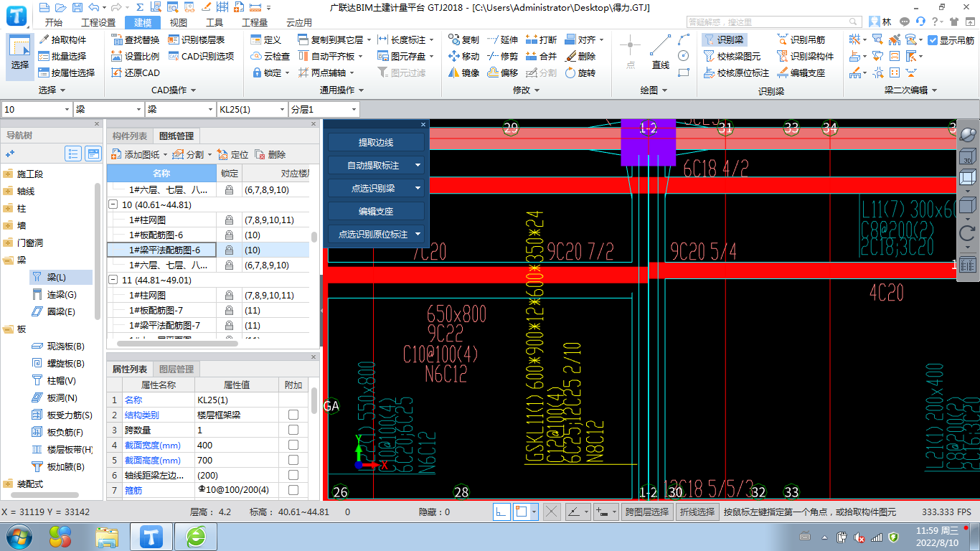Collapse the 10 (40.61~44.81) drawing group
980x551 pixels.
113,204
